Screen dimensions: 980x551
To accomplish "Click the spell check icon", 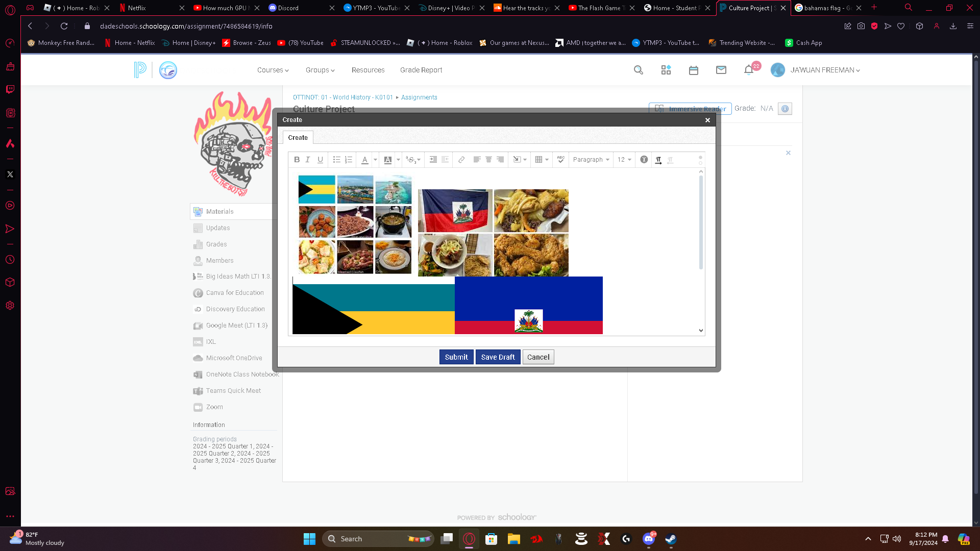I will point(560,160).
